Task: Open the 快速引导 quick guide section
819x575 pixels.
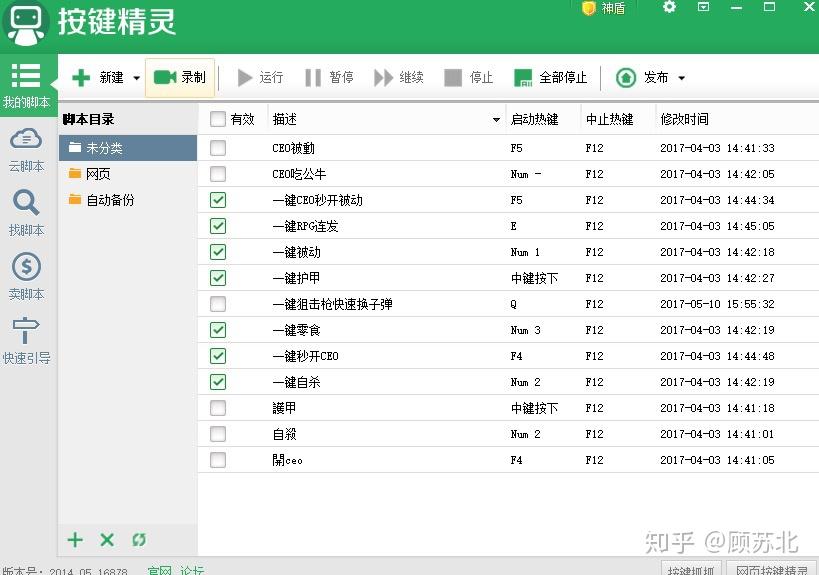Action: coord(26,341)
